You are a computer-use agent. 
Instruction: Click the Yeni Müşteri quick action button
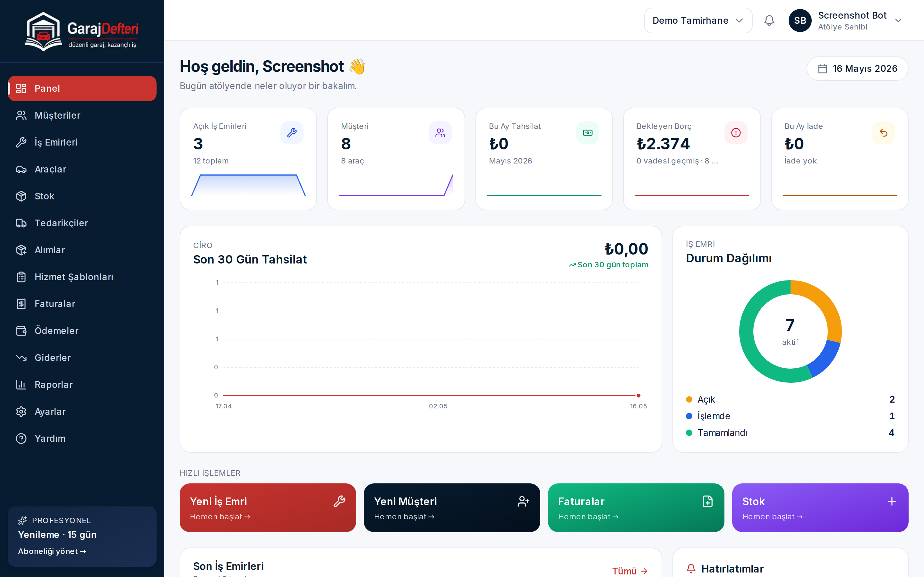pos(452,507)
